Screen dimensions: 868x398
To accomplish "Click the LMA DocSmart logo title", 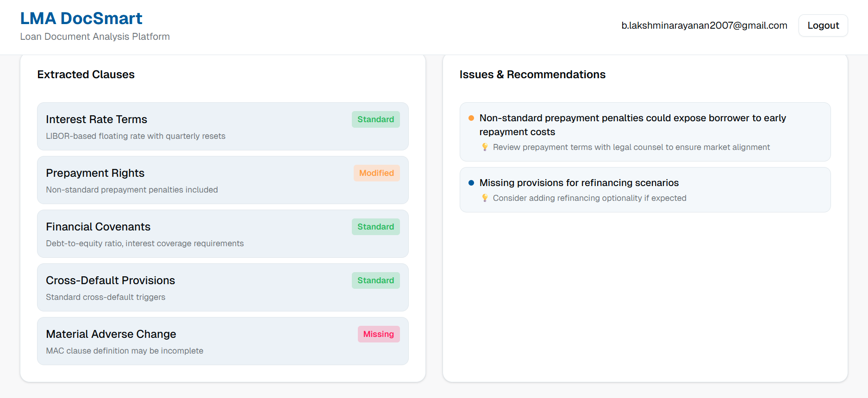I will pyautogui.click(x=81, y=19).
